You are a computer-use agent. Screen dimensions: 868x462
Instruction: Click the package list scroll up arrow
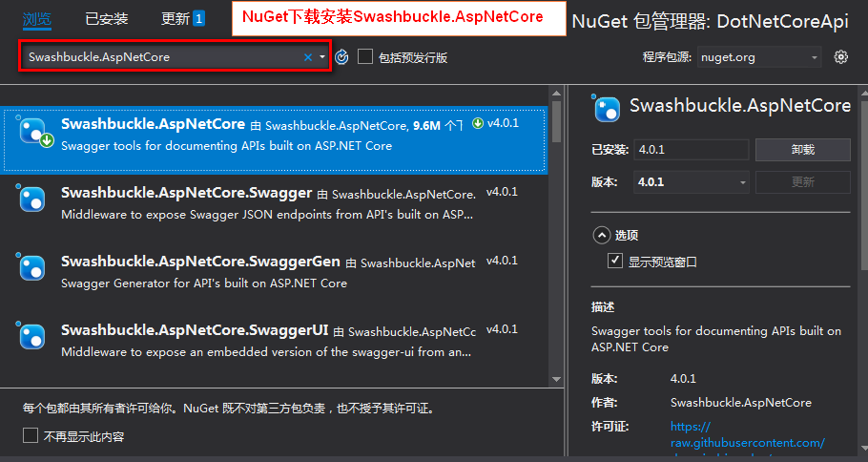point(556,93)
